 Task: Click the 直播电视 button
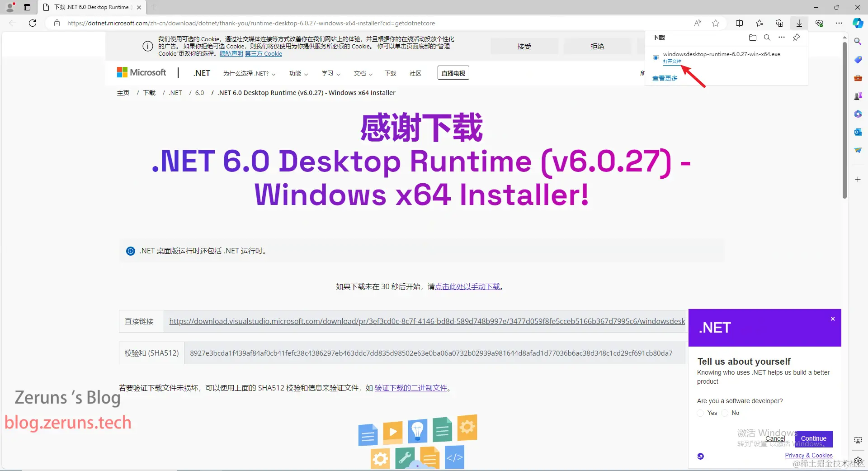click(x=453, y=73)
